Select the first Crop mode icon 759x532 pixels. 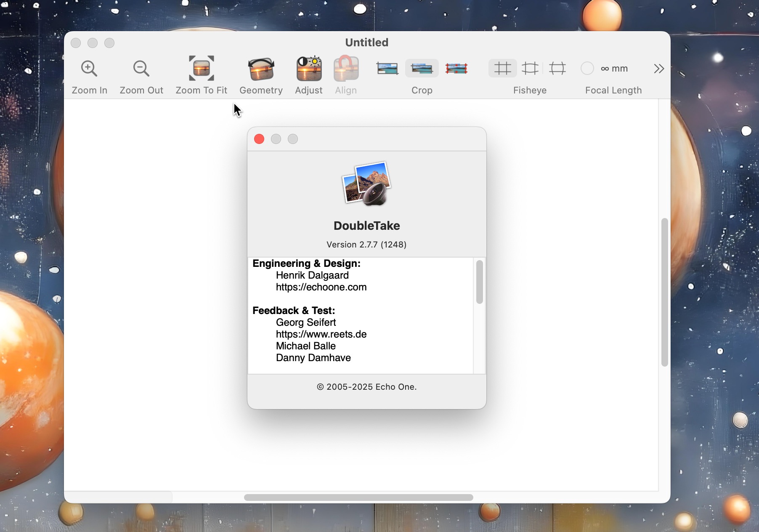[x=387, y=68]
